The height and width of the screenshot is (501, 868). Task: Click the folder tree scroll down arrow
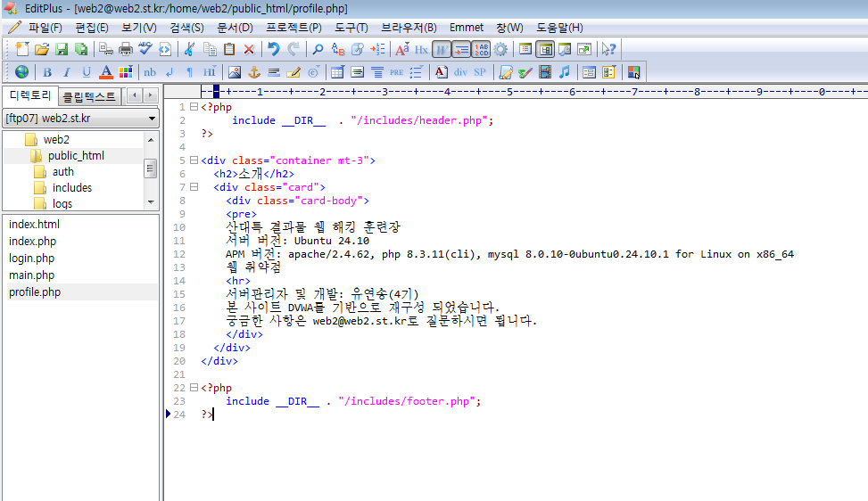click(151, 202)
